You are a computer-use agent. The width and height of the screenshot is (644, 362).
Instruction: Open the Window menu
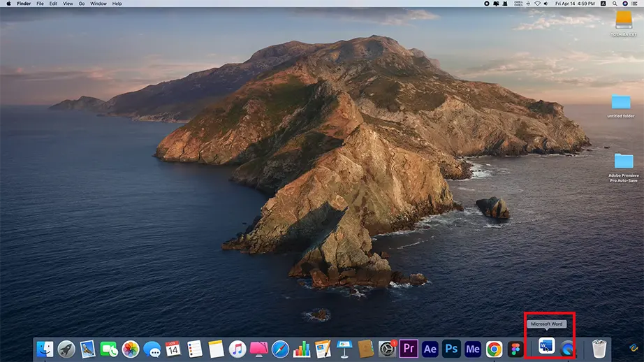point(98,3)
